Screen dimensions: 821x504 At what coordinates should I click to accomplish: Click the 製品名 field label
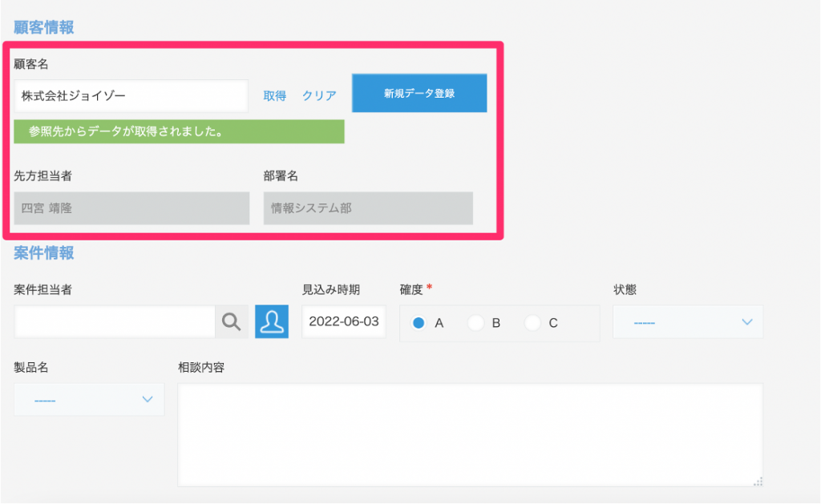tap(31, 368)
